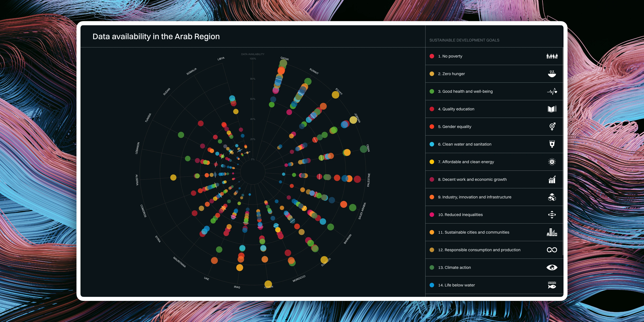Click the Climate action eye icon
Screen dimensions: 644x322
(552, 267)
